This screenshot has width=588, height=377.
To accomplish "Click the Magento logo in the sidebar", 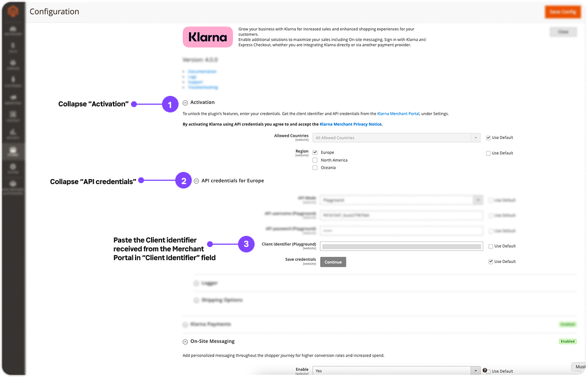I will pyautogui.click(x=13, y=12).
